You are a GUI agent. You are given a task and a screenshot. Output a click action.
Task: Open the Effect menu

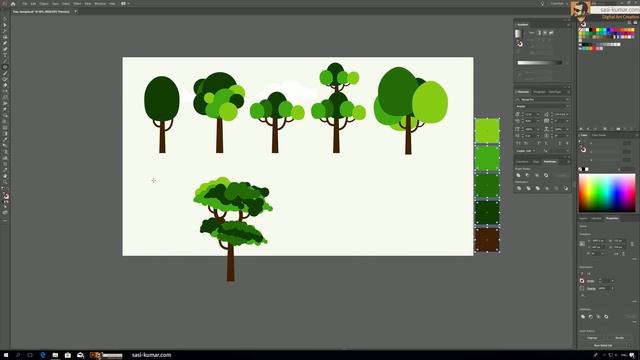77,4
